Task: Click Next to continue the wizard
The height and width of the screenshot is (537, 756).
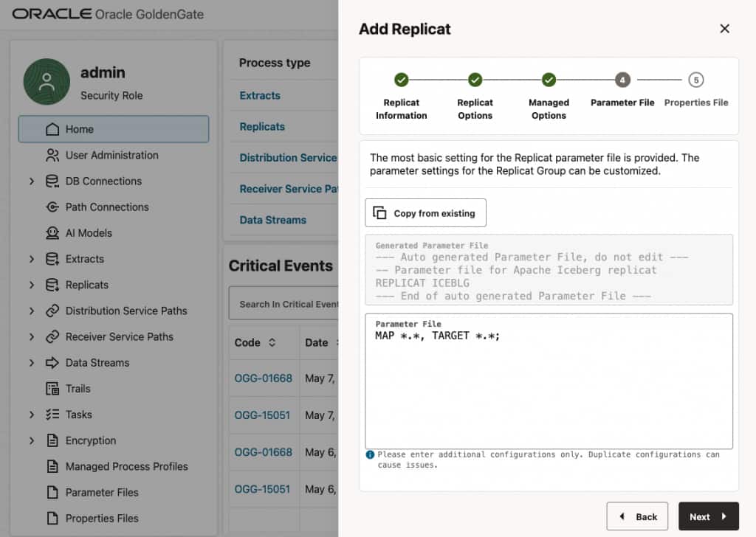Action: point(708,516)
